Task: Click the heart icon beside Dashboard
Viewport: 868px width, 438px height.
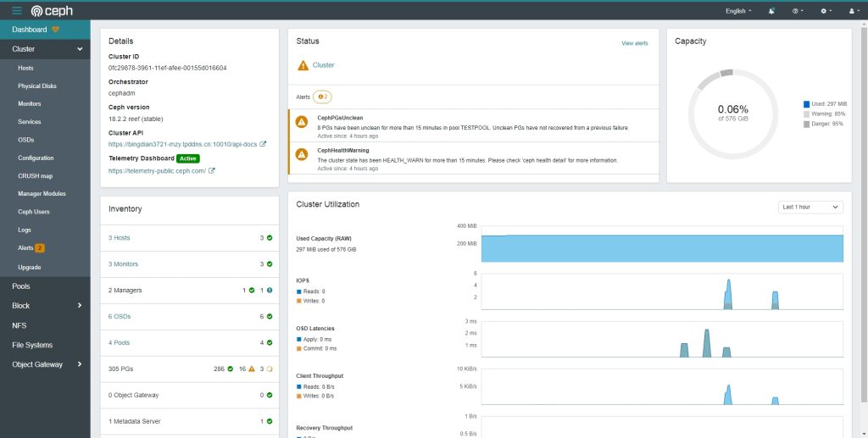Action: [55, 30]
